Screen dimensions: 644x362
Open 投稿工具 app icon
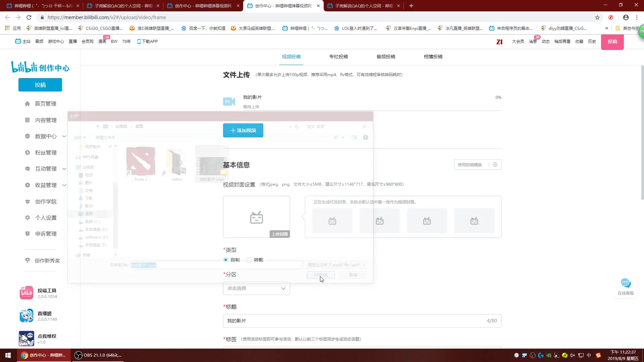[26, 293]
